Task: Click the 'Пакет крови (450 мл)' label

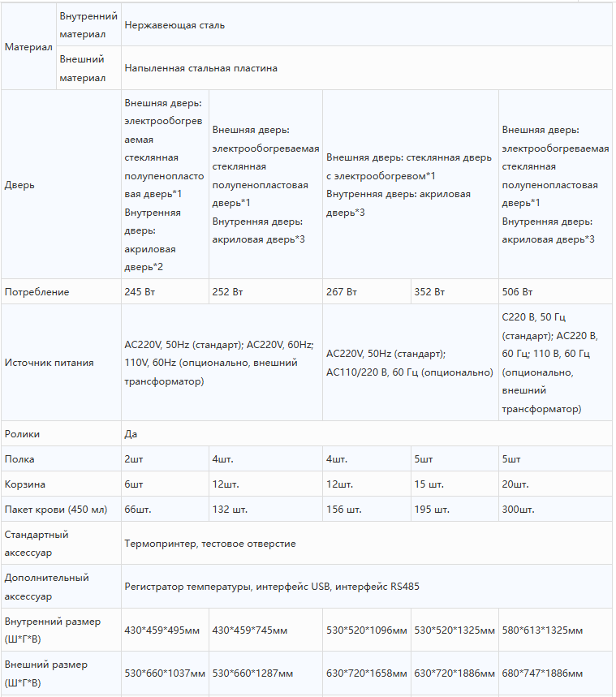Action: [x=56, y=510]
